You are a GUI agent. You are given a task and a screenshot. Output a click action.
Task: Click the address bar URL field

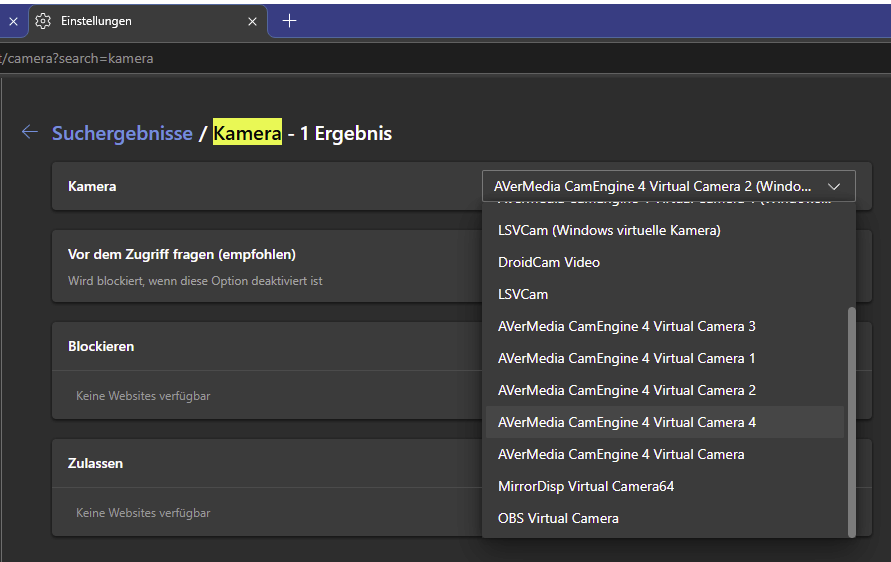pyautogui.click(x=446, y=59)
